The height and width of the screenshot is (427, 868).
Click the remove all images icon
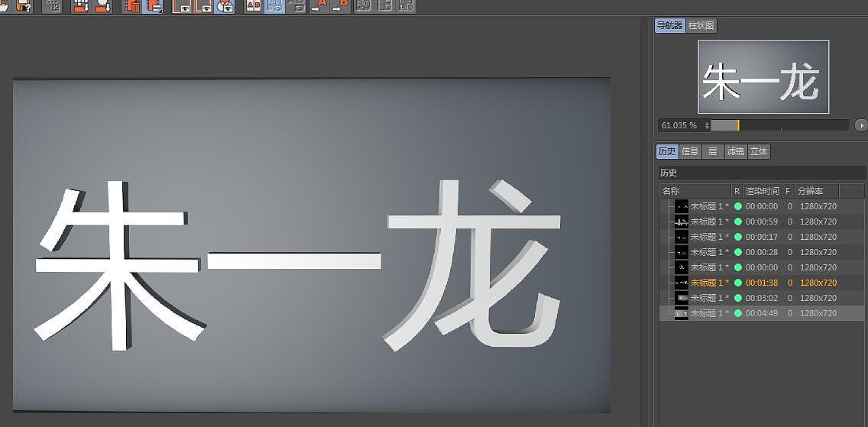pyautogui.click(x=153, y=6)
